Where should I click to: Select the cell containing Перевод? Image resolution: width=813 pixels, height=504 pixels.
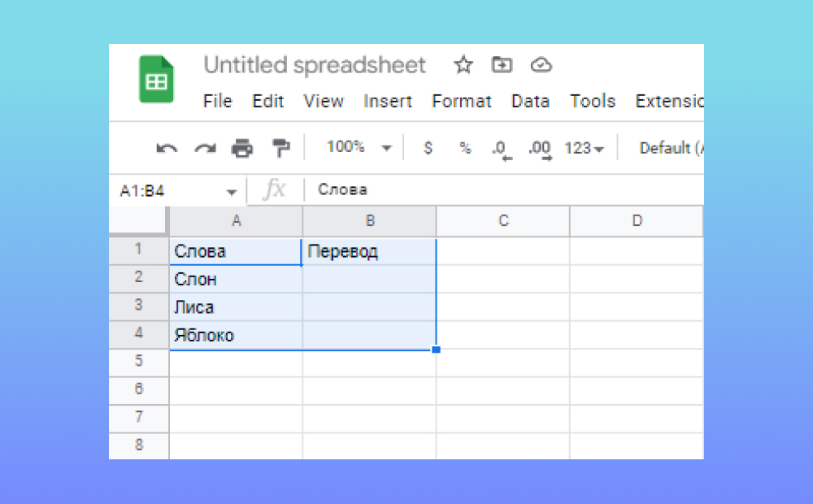click(x=369, y=251)
